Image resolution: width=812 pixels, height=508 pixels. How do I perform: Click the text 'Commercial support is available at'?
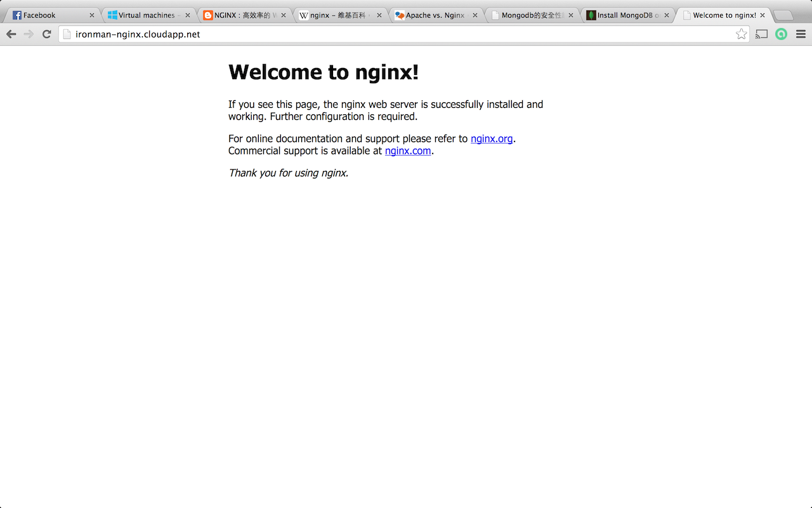[x=305, y=150]
